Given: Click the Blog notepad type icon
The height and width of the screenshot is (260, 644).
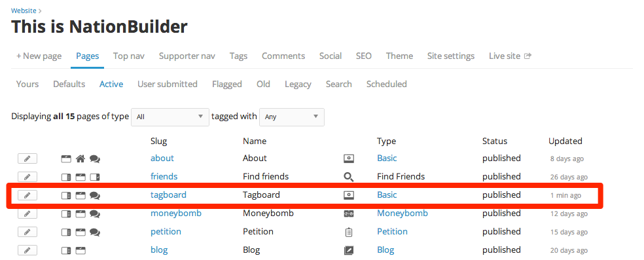Looking at the screenshot, I should [x=349, y=250].
